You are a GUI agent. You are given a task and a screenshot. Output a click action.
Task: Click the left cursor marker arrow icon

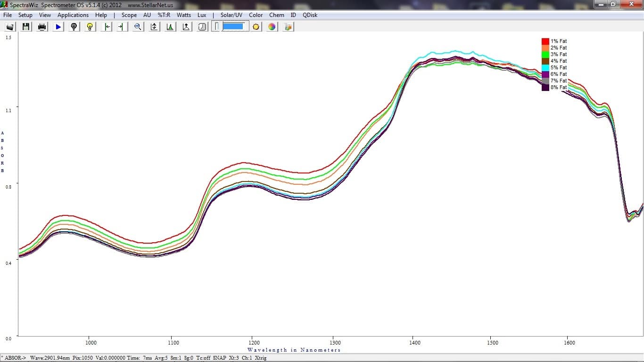107,27
